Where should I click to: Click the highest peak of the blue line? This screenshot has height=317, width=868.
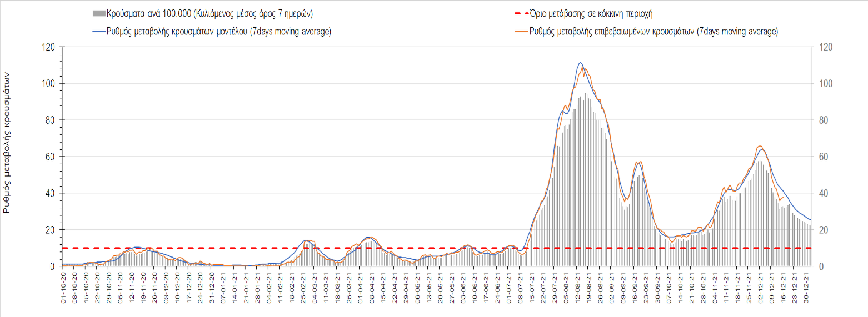point(580,62)
